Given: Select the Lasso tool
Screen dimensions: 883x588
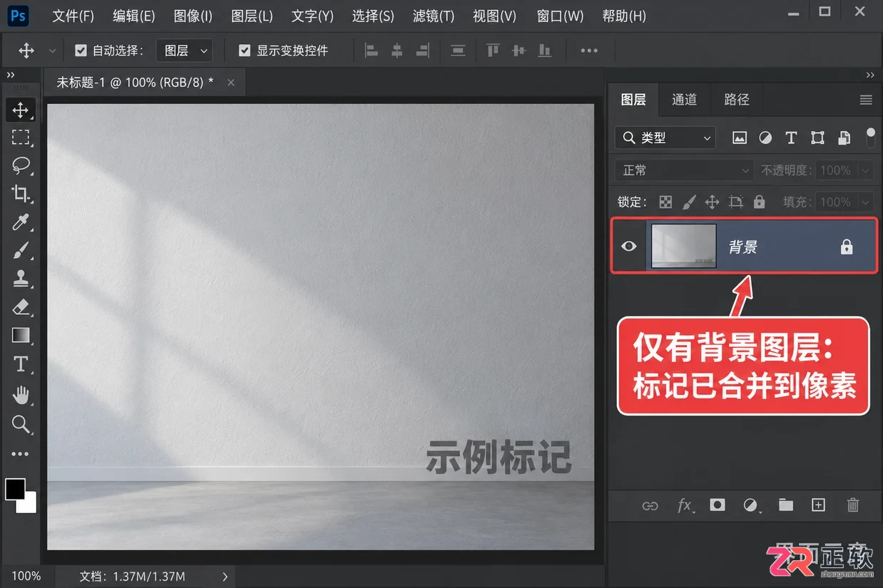Looking at the screenshot, I should [x=21, y=165].
